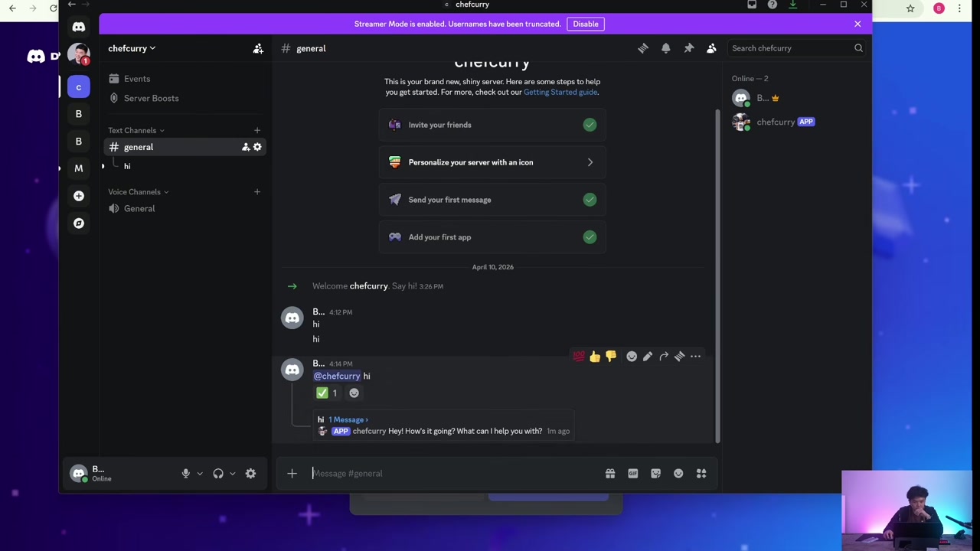
Task: React with thumbs down
Action: click(611, 357)
